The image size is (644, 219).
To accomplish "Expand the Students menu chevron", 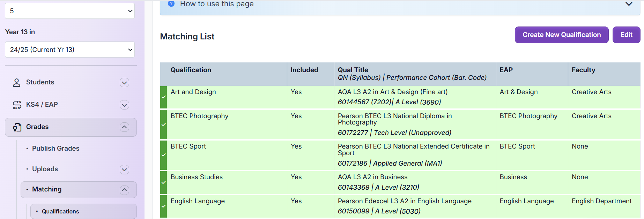I will (124, 83).
